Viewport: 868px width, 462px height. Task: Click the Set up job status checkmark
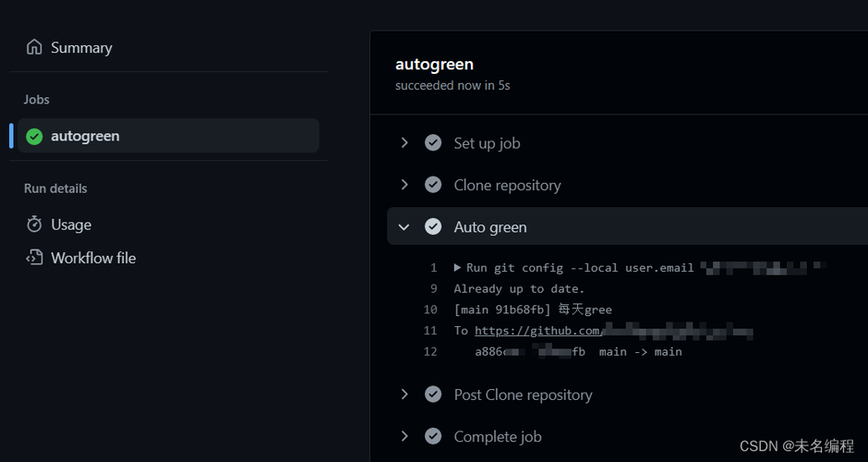[433, 143]
